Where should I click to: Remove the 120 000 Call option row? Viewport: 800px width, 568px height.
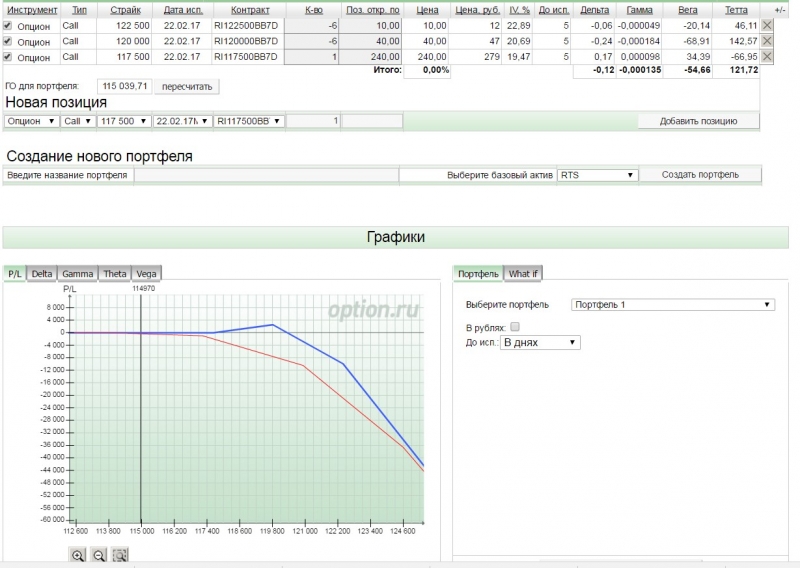(x=767, y=41)
